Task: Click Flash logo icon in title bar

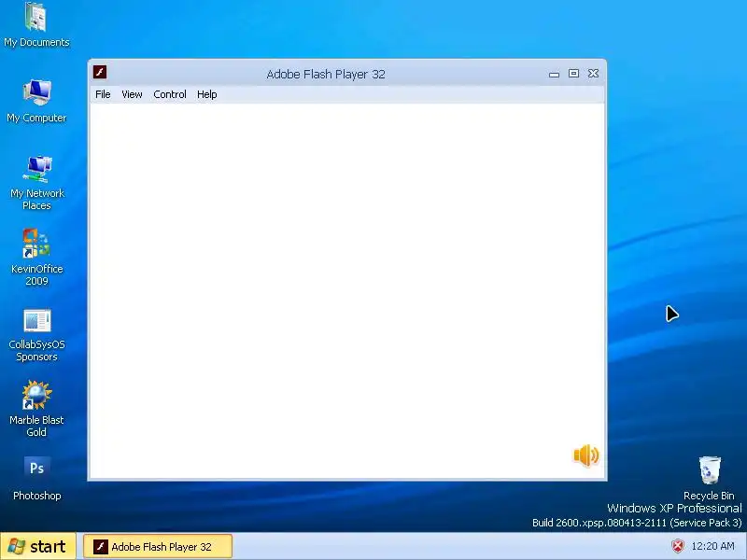Action: click(x=100, y=73)
